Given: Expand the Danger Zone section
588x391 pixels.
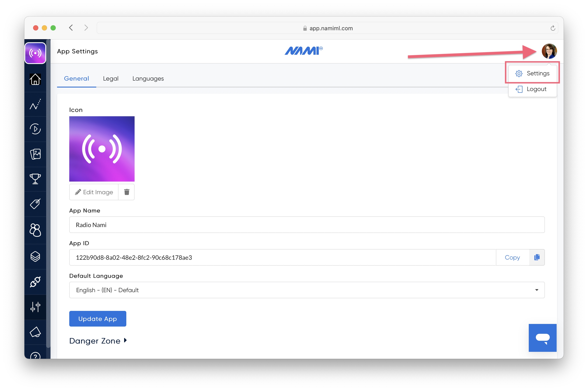Looking at the screenshot, I should tap(98, 341).
